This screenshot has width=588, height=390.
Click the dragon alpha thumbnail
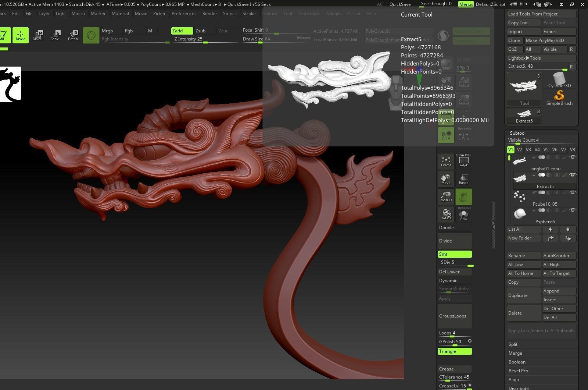(x=11, y=84)
